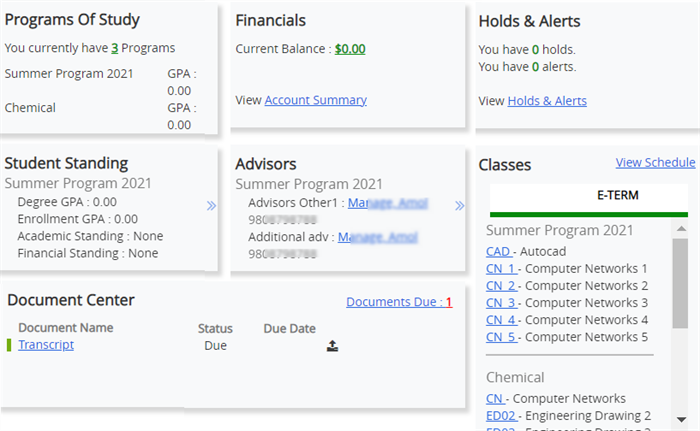700x431 pixels.
Task: Expand Student Standing with double chevron
Action: click(211, 206)
